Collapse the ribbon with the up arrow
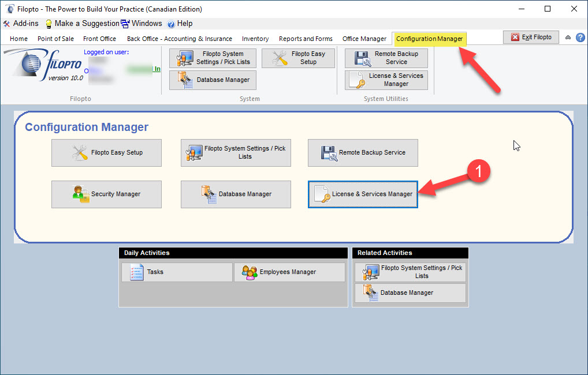 pyautogui.click(x=568, y=37)
